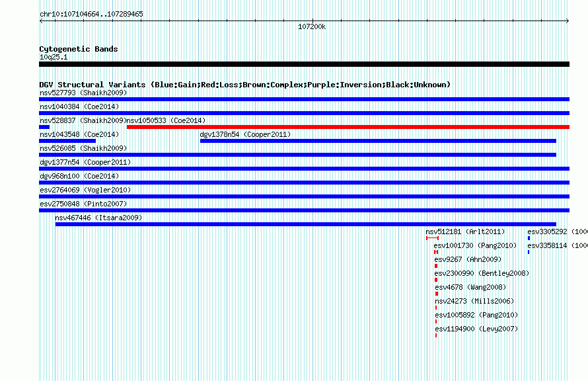Viewport: 588px width, 381px height.
Task: Select the black 10q25.1 cytogenetic band
Action: coord(304,64)
